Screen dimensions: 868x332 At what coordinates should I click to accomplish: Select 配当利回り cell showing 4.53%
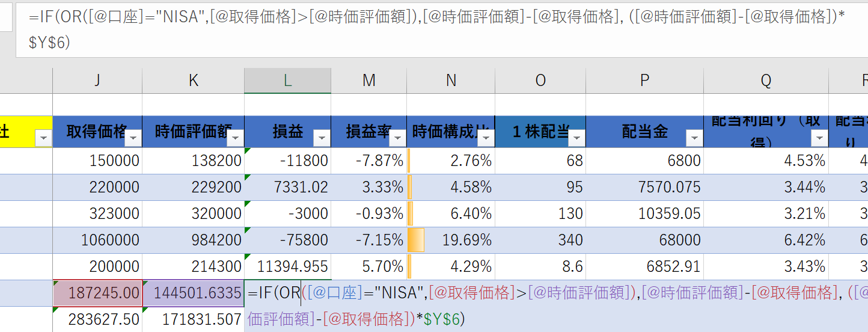766,161
